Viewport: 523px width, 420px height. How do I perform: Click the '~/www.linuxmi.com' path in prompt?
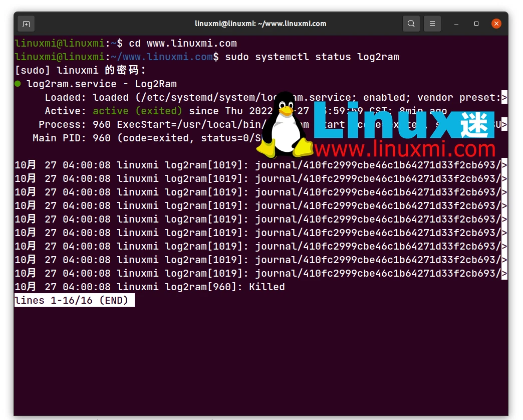tap(162, 57)
